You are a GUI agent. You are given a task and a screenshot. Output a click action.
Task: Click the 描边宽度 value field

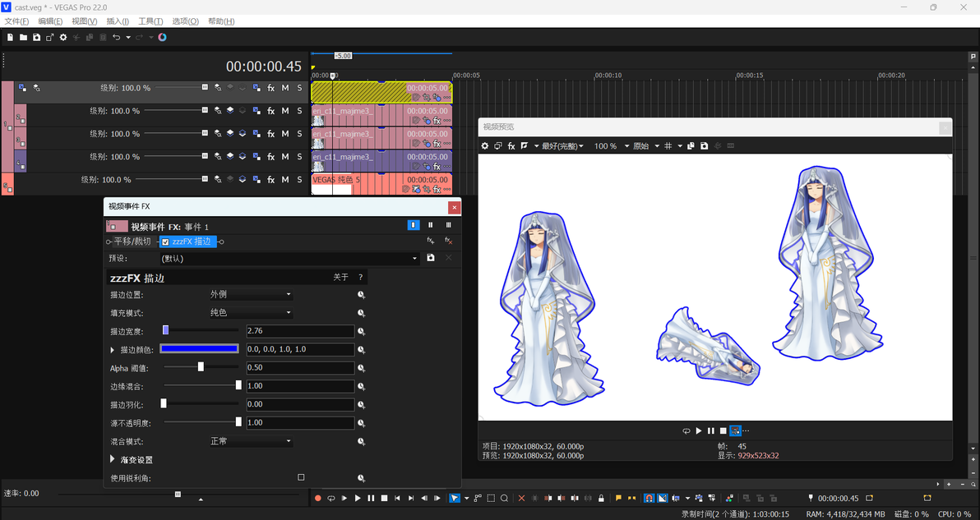(x=300, y=331)
